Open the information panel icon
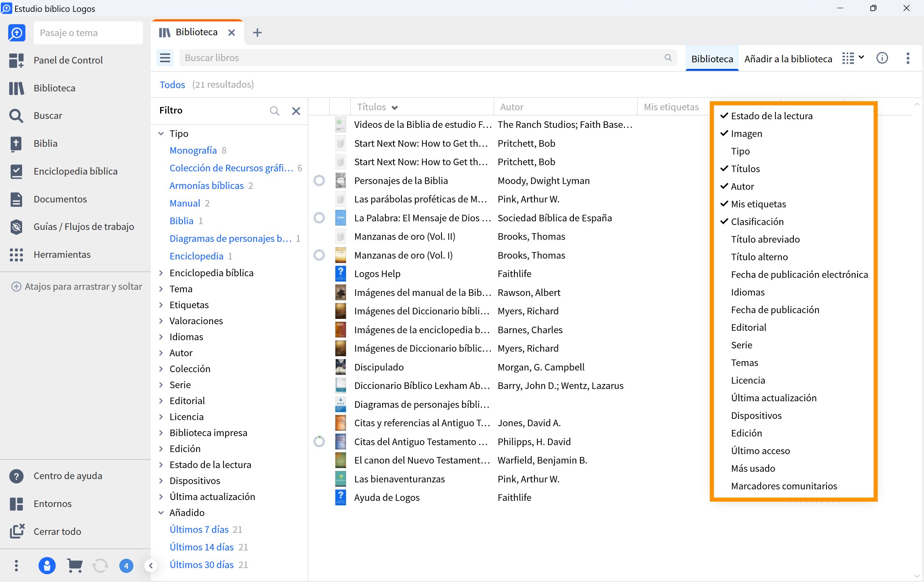Image resolution: width=924 pixels, height=582 pixels. point(882,58)
